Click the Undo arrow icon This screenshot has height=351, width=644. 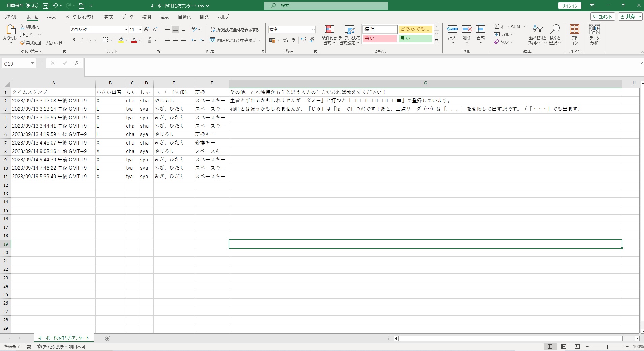[55, 6]
